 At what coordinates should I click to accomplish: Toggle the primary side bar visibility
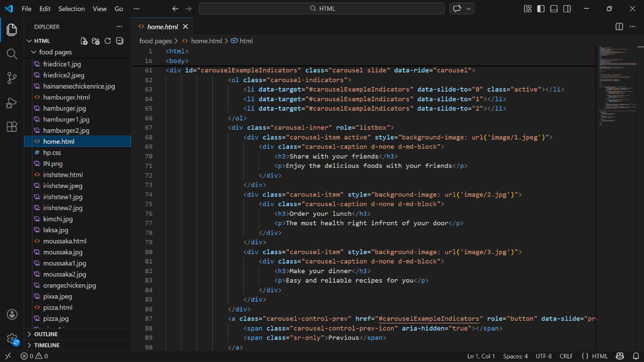coord(540,9)
